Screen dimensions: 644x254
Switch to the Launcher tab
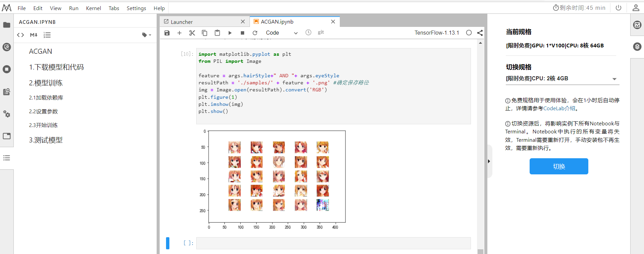(x=205, y=22)
